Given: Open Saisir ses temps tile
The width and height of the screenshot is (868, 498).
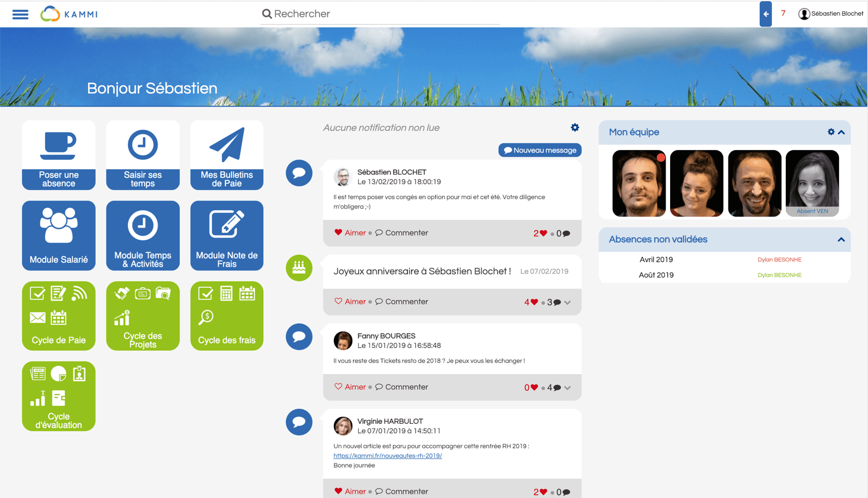Looking at the screenshot, I should (x=143, y=155).
